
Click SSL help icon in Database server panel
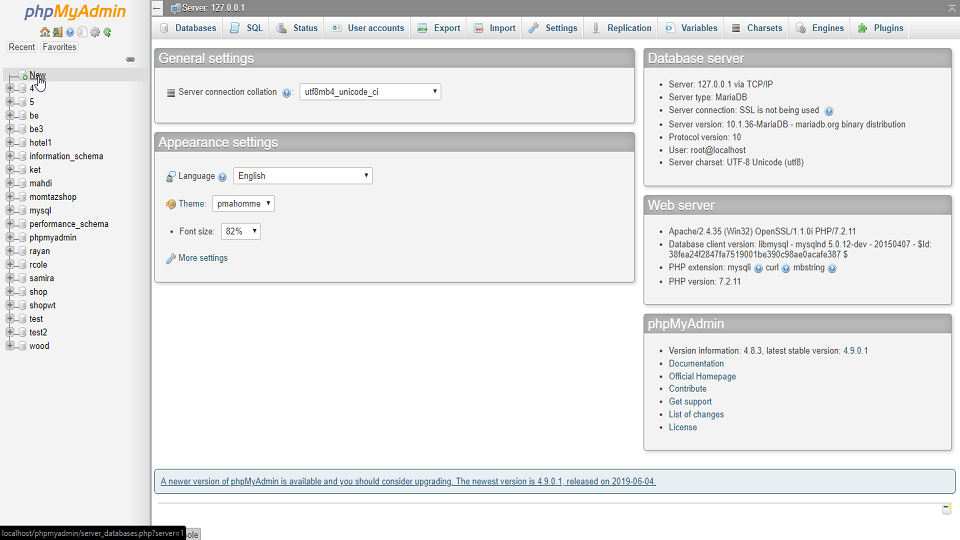pyautogui.click(x=828, y=111)
